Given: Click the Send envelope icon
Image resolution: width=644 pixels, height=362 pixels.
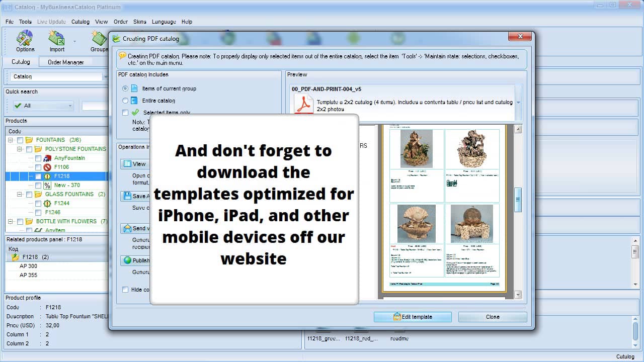Looking at the screenshot, I should [x=126, y=228].
